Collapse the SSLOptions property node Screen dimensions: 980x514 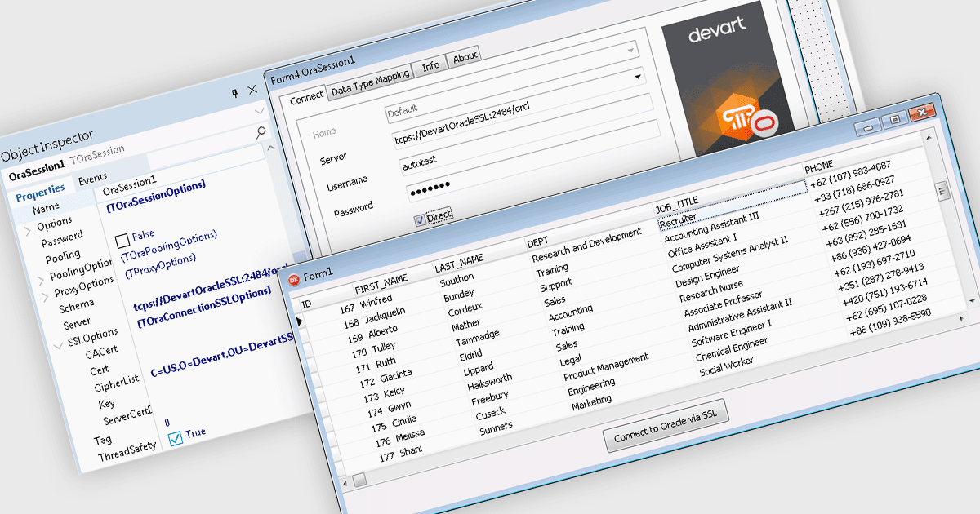[59, 346]
